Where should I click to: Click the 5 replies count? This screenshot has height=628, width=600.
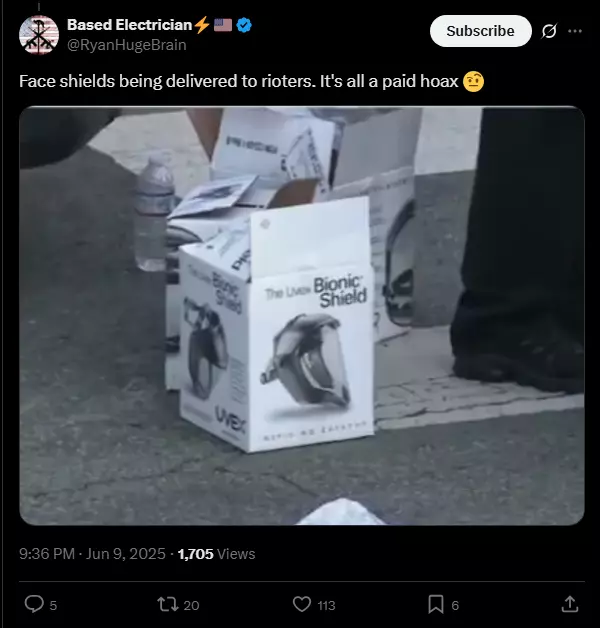[x=53, y=605]
